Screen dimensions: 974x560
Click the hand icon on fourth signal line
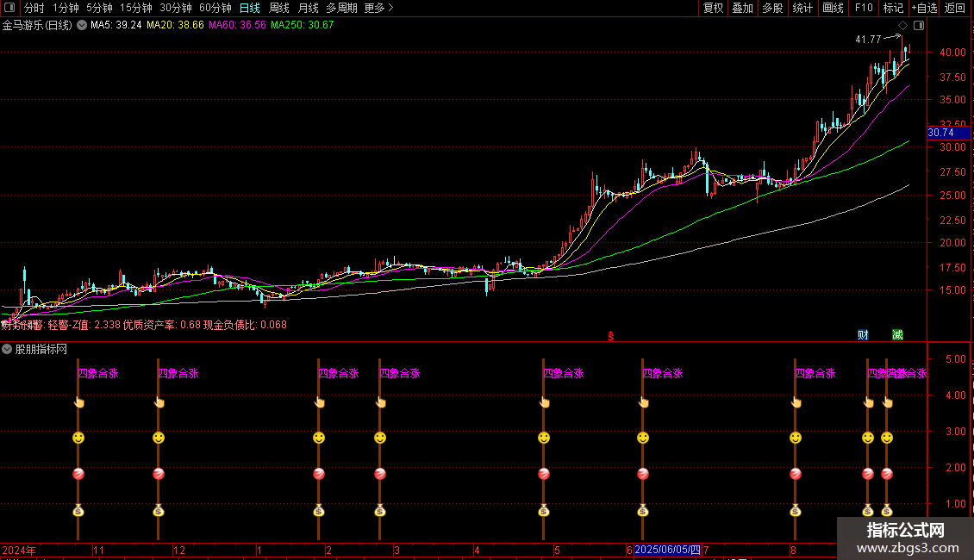coord(381,402)
